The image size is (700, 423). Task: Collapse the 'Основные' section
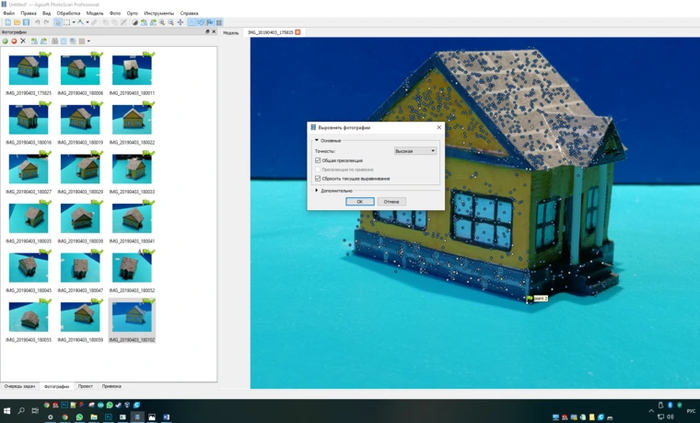click(317, 141)
